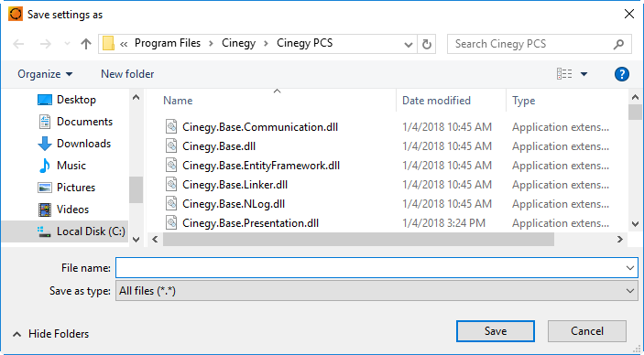Open the File name dropdown arrow
This screenshot has height=355, width=644.
coord(630,268)
